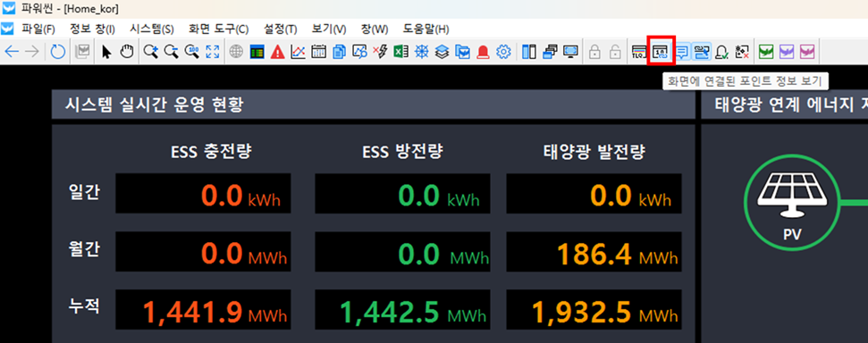Screen dimensions: 868x343
Task: Click the TLQ color bar icon
Action: tap(639, 52)
